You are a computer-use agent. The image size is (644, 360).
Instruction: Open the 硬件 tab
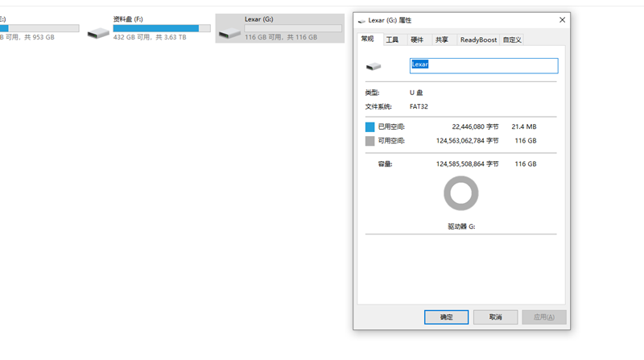[417, 39]
